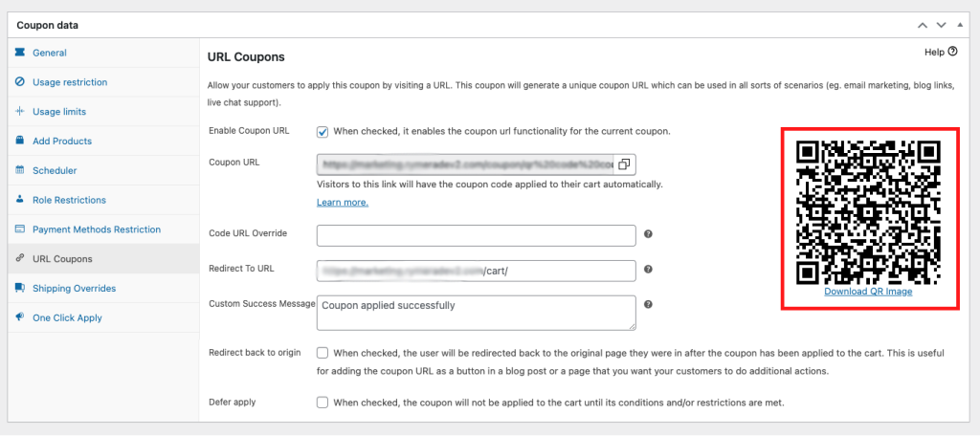Image resolution: width=980 pixels, height=436 pixels.
Task: Click the URL Coupons heading
Action: click(246, 57)
